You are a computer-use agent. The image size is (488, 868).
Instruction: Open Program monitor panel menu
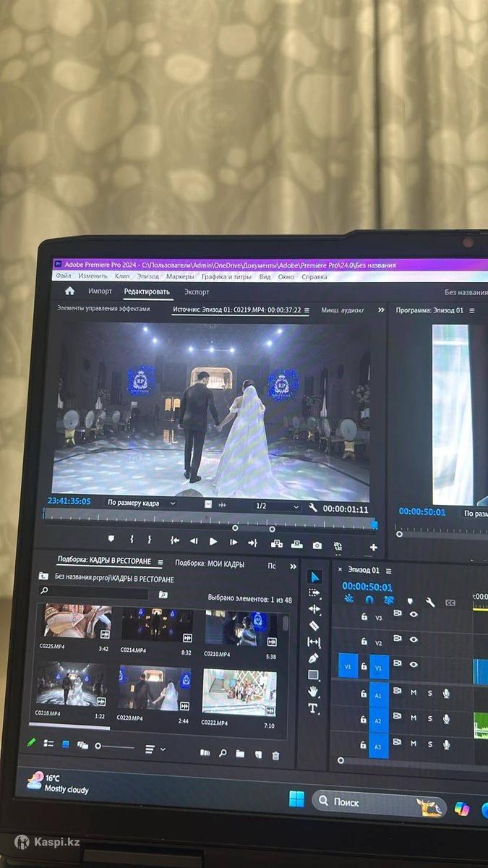(472, 310)
